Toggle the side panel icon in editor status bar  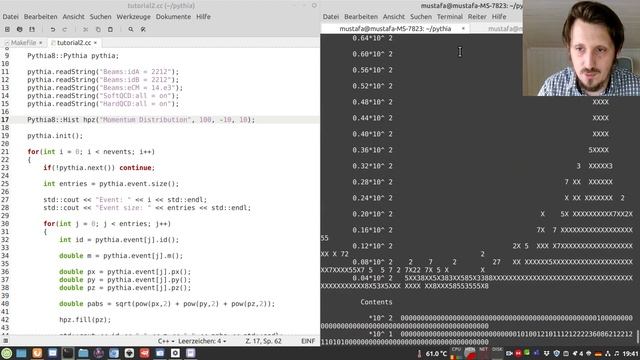click(6, 341)
